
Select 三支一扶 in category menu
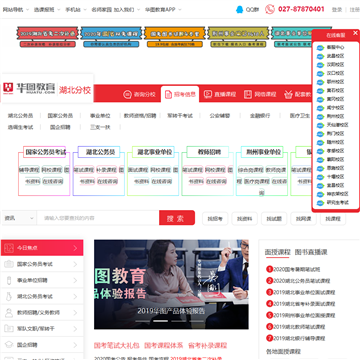tap(100, 127)
